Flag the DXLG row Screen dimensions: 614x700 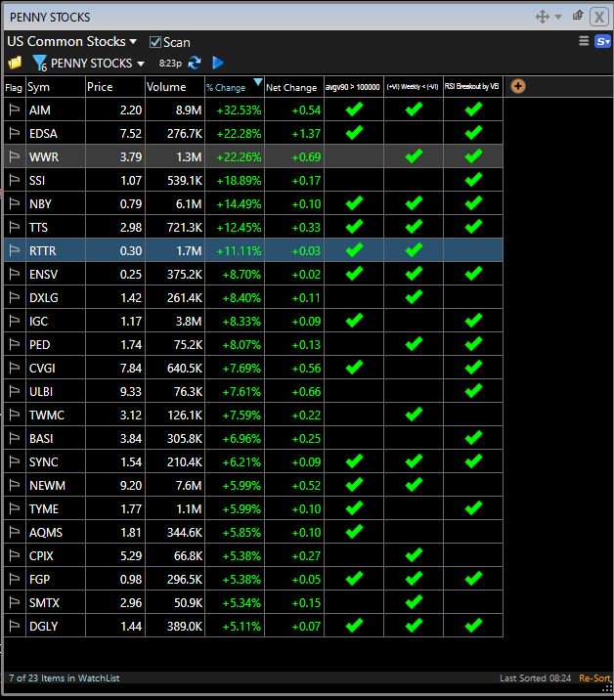pyautogui.click(x=15, y=297)
